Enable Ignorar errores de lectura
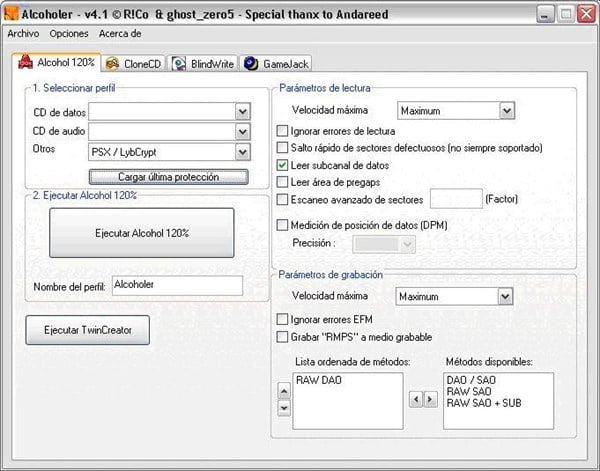Screen dimensions: 600x471 [282, 131]
